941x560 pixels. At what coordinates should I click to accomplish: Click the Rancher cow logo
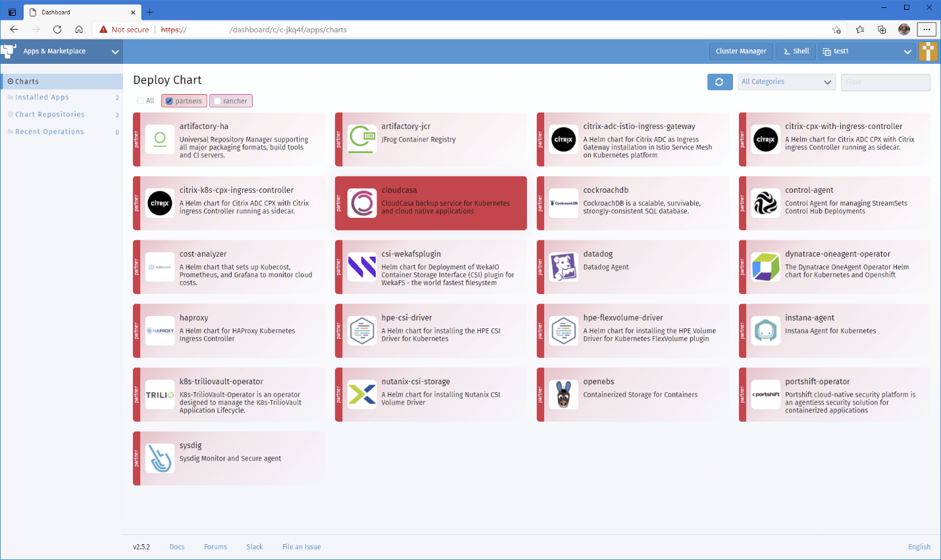9,51
